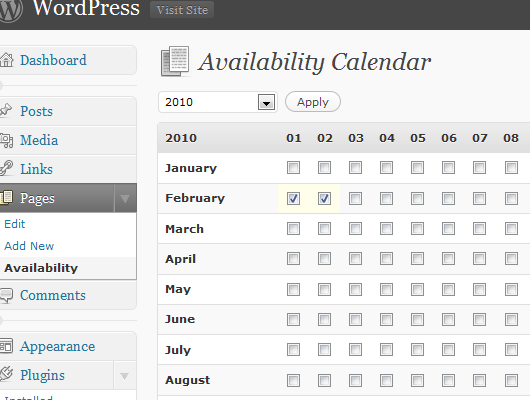Image resolution: width=530 pixels, height=400 pixels.
Task: Click the Comments speech bubble icon
Action: [x=6, y=295]
